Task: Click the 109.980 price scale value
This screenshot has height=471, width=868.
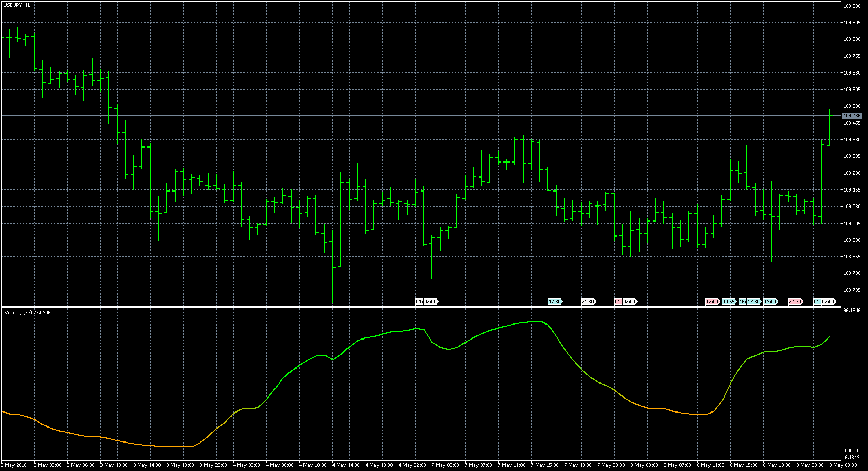Action: point(851,6)
